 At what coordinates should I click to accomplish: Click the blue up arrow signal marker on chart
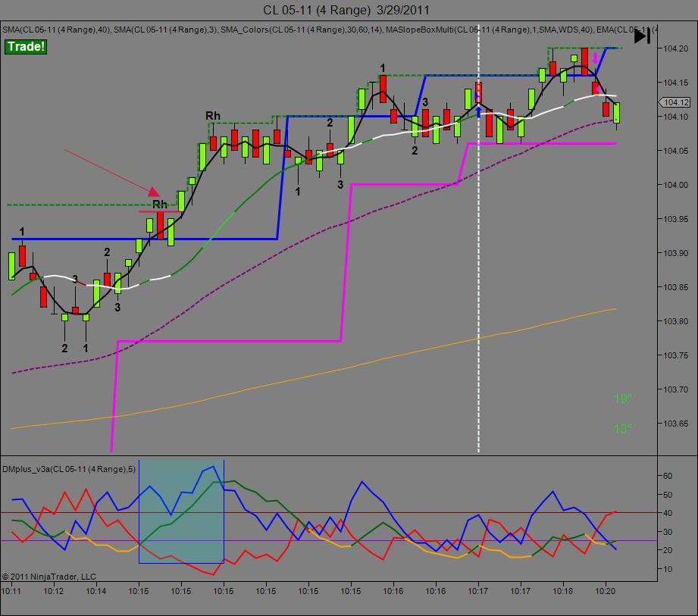tap(478, 111)
